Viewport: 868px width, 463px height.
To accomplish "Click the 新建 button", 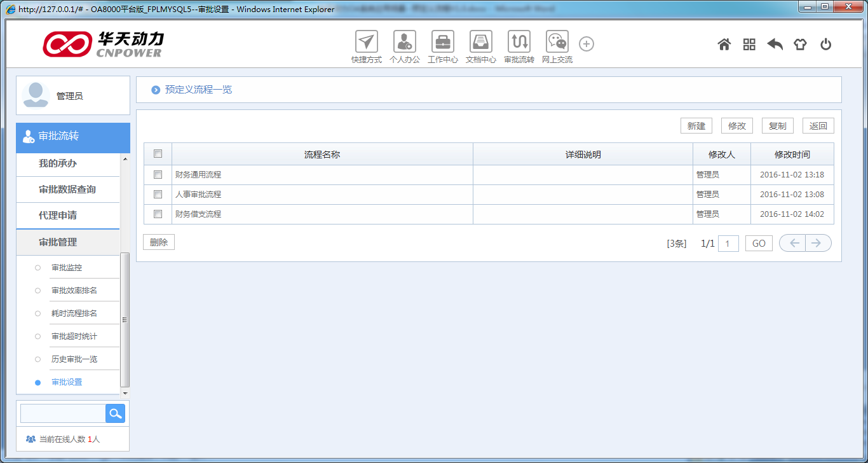I will click(696, 126).
